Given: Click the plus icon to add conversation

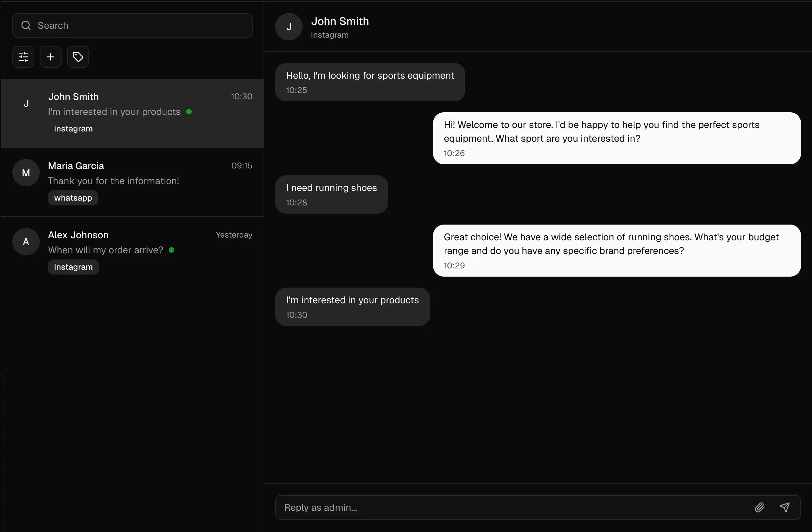Looking at the screenshot, I should (x=51, y=57).
